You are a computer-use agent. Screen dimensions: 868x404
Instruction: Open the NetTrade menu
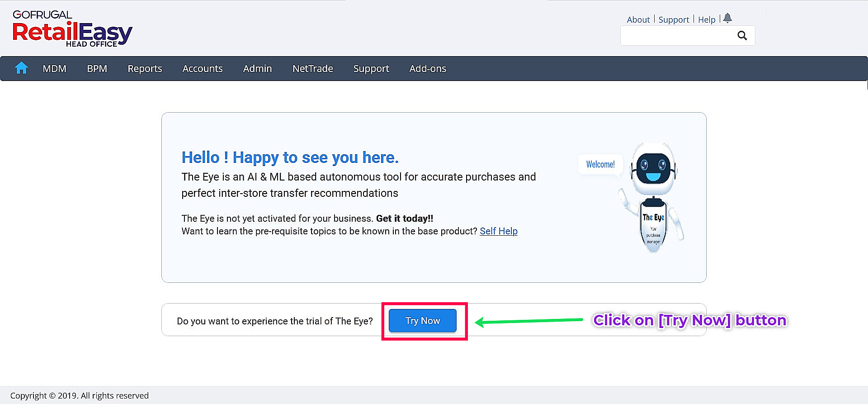point(312,69)
